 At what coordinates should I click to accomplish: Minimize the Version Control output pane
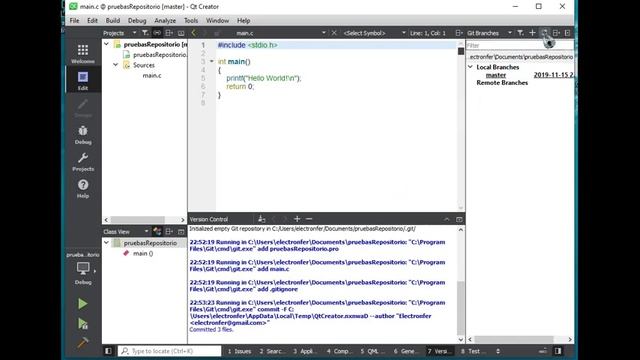pyautogui.click(x=447, y=219)
